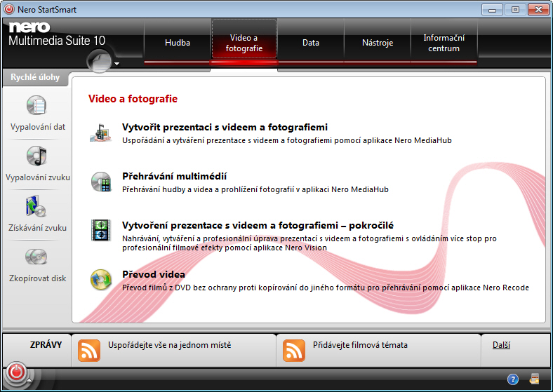Click the Zkopírovat disk icon
This screenshot has width=553, height=392.
tap(36, 257)
